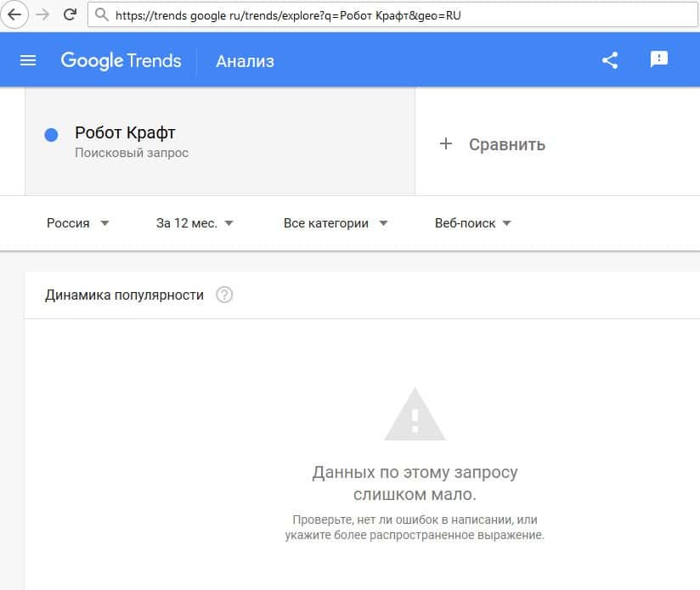Click the browser forward arrow button
The width and height of the screenshot is (700, 590).
42,14
